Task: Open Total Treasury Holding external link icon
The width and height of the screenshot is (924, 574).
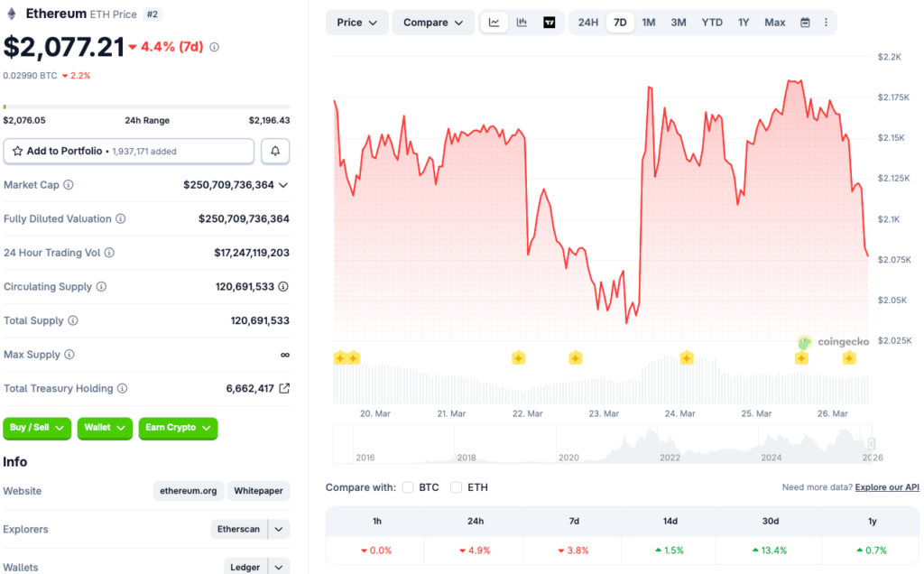Action: 284,388
